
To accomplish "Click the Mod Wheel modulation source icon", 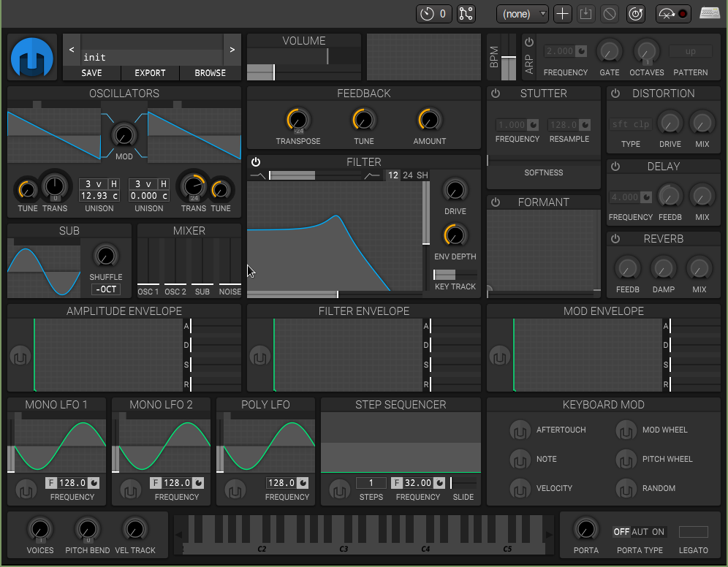I will (x=626, y=430).
